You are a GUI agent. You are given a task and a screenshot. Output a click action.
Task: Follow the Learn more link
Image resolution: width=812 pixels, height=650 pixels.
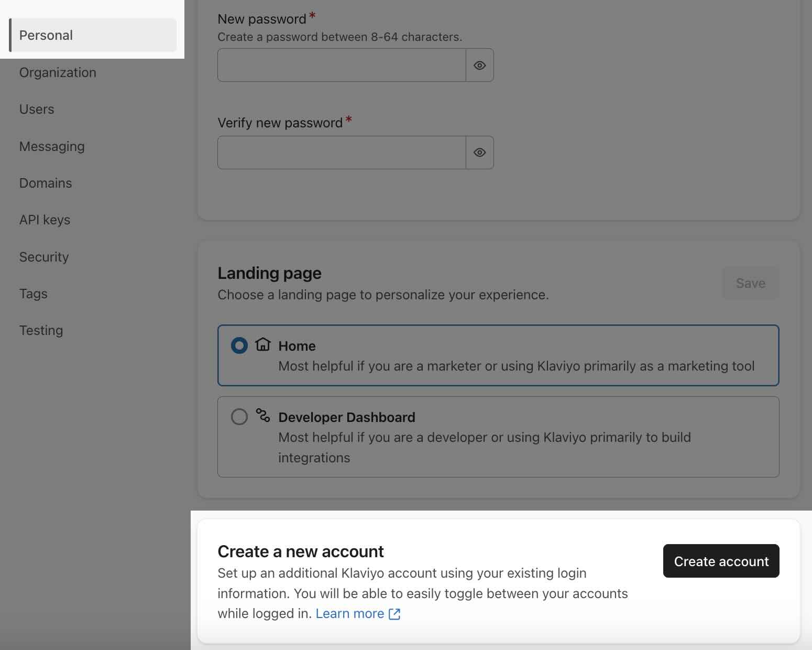pos(350,613)
